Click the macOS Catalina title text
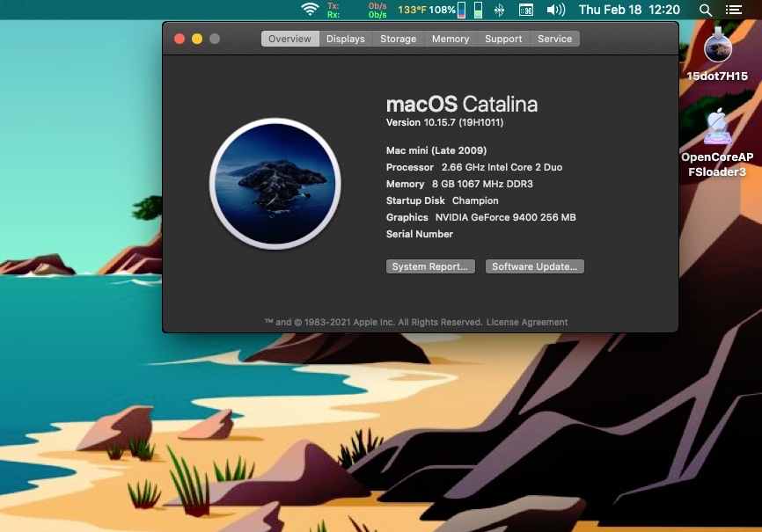This screenshot has height=532, width=762. pyautogui.click(x=462, y=104)
